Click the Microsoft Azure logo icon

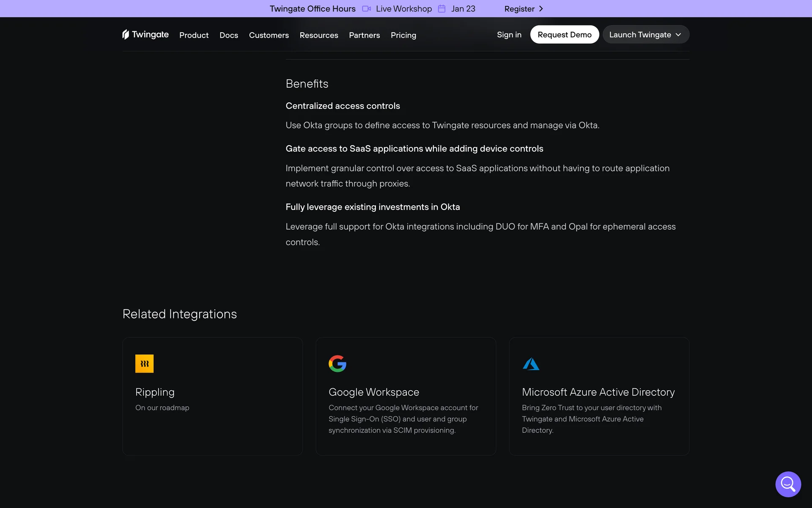pos(531,364)
